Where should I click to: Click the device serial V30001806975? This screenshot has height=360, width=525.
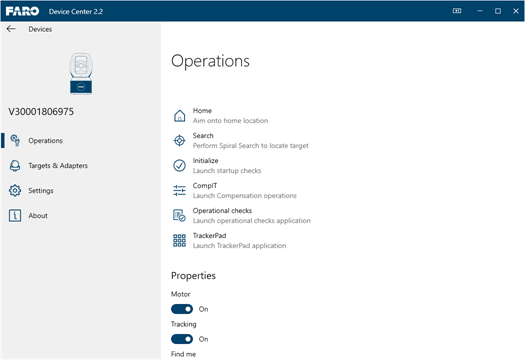pos(41,112)
